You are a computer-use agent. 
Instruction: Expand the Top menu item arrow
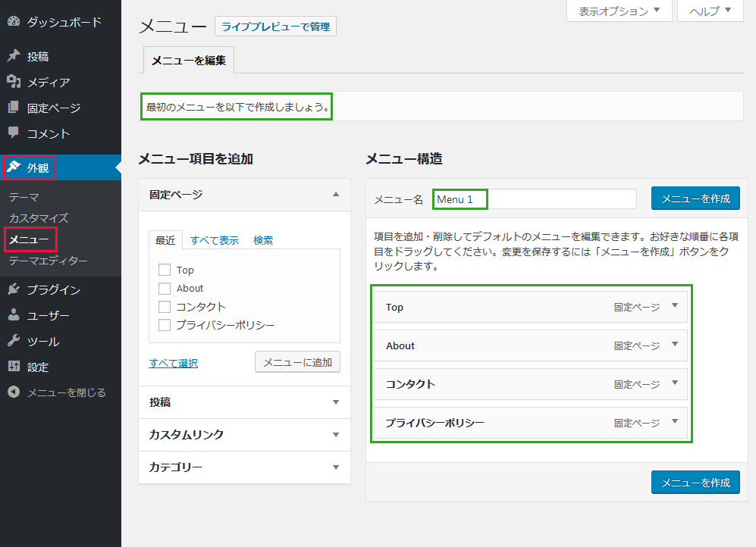pos(675,306)
